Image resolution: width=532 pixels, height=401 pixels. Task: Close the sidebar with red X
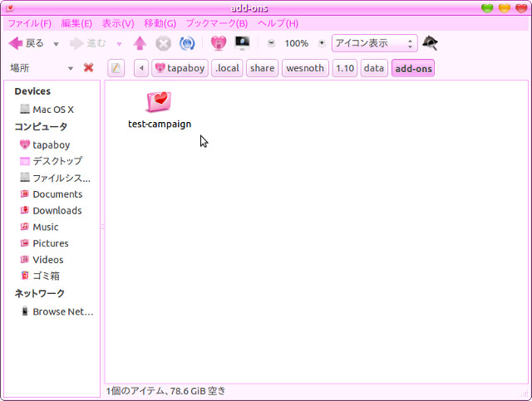pos(89,68)
